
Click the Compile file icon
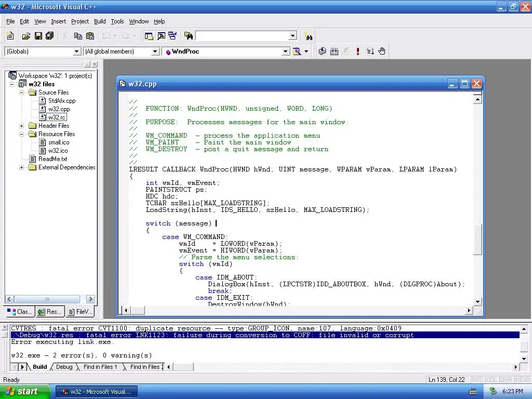[x=322, y=51]
